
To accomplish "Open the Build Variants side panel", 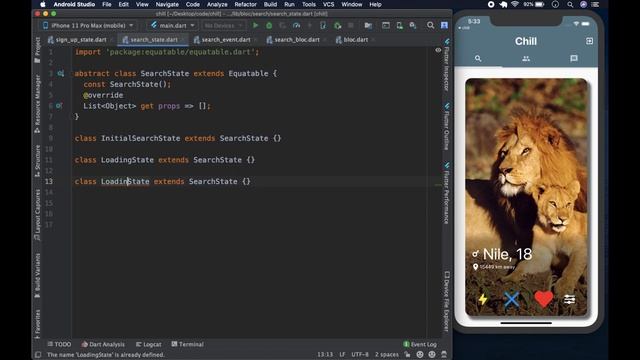I will [x=38, y=276].
